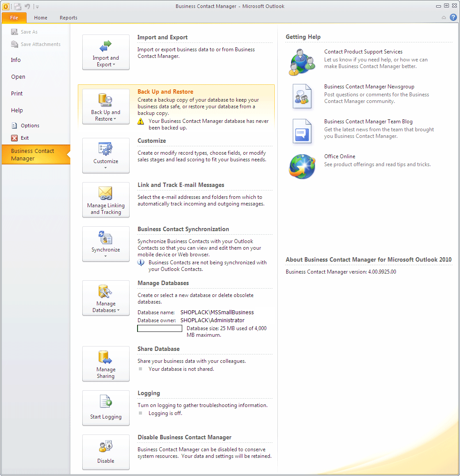Viewport: 460px width, 476px height.
Task: Open the Customize gear button
Action: click(x=106, y=156)
